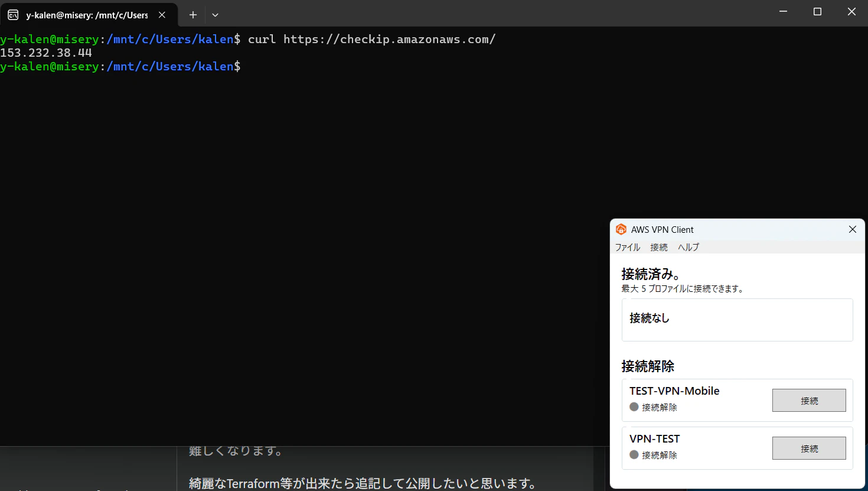Maximize the terminal window

[817, 12]
